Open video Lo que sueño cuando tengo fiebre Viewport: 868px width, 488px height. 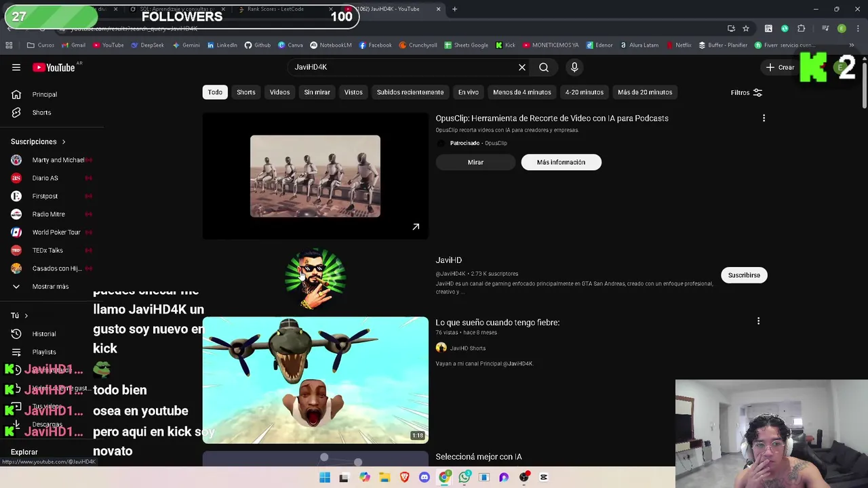498,323
